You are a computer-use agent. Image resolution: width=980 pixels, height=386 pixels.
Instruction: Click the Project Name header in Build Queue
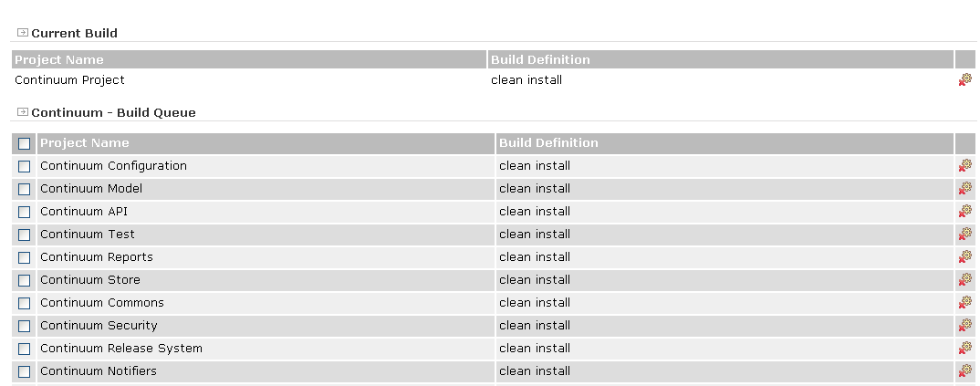85,143
